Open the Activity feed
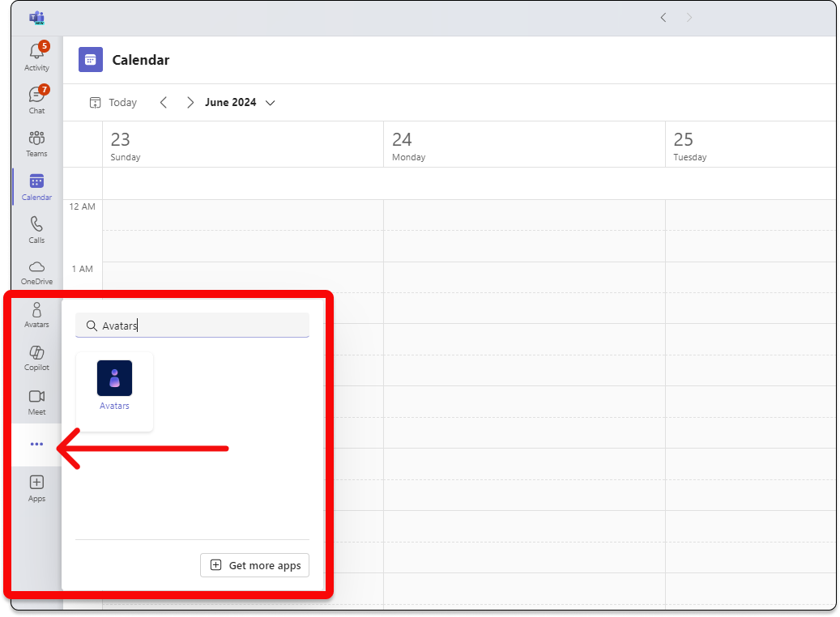 coord(36,55)
